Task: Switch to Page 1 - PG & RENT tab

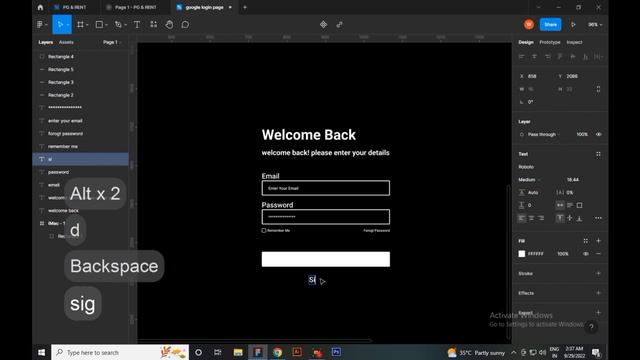Action: click(135, 7)
